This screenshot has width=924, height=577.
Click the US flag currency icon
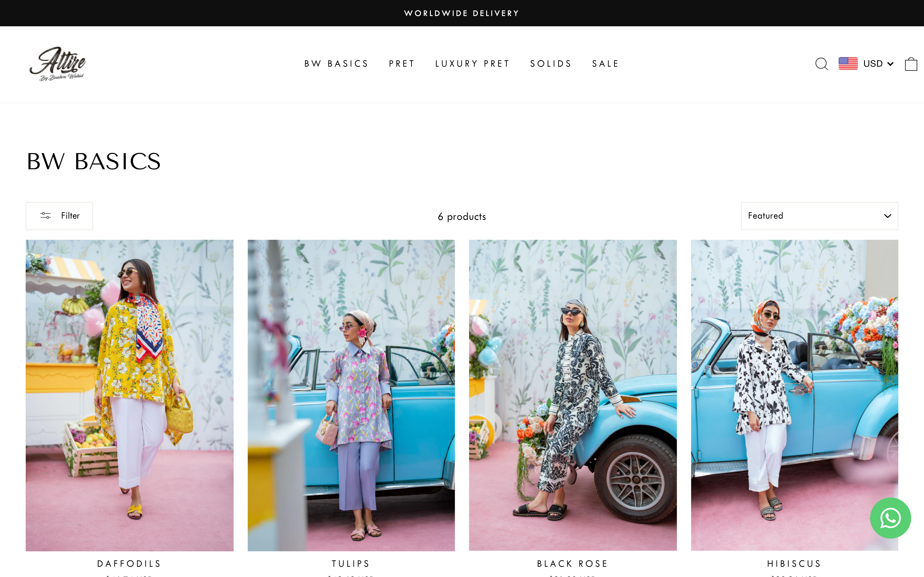848,63
